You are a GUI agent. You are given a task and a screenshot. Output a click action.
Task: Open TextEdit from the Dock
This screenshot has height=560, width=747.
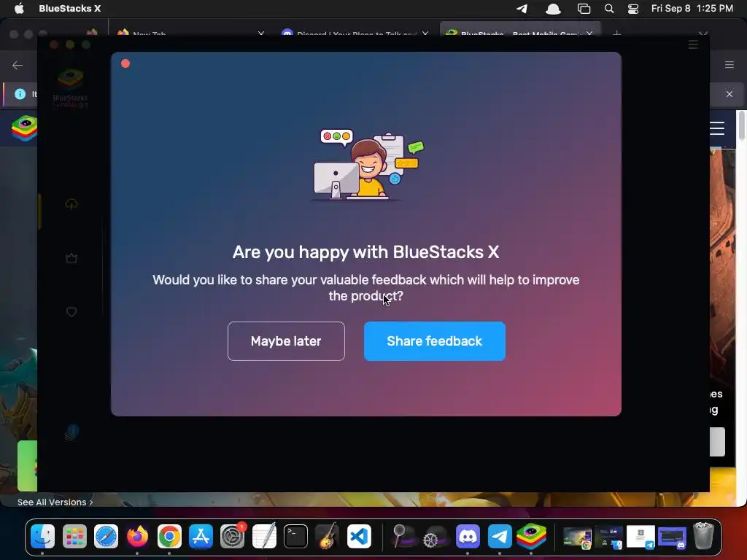264,537
